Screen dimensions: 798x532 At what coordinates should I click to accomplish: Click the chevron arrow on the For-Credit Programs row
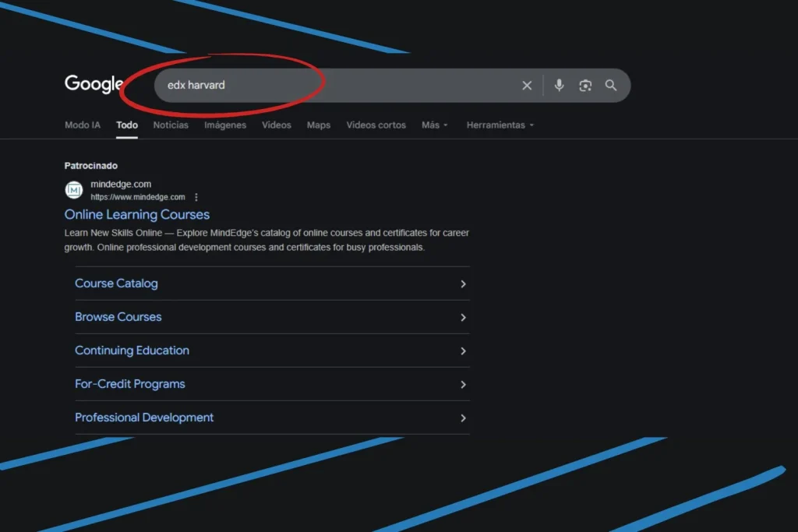(x=463, y=384)
